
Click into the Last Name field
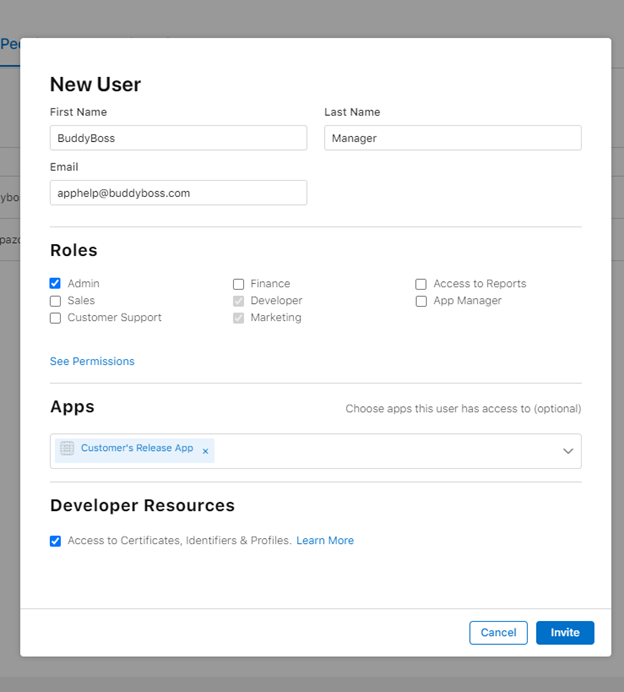[452, 138]
